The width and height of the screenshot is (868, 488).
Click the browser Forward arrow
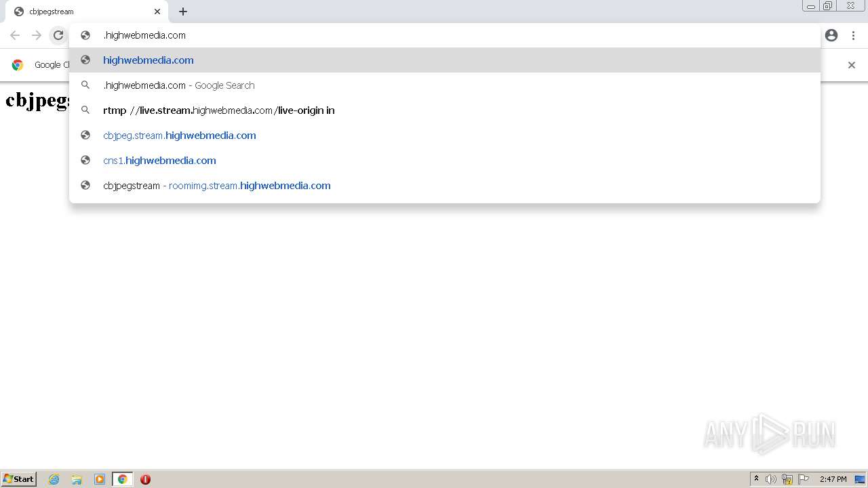click(x=37, y=35)
